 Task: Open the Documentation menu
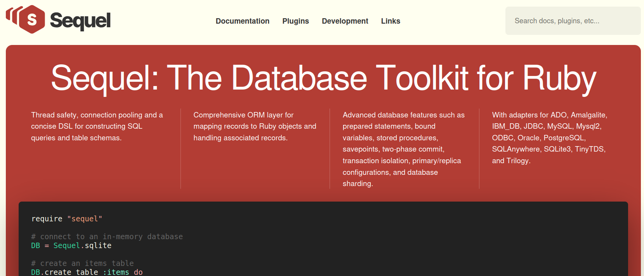[x=243, y=21]
